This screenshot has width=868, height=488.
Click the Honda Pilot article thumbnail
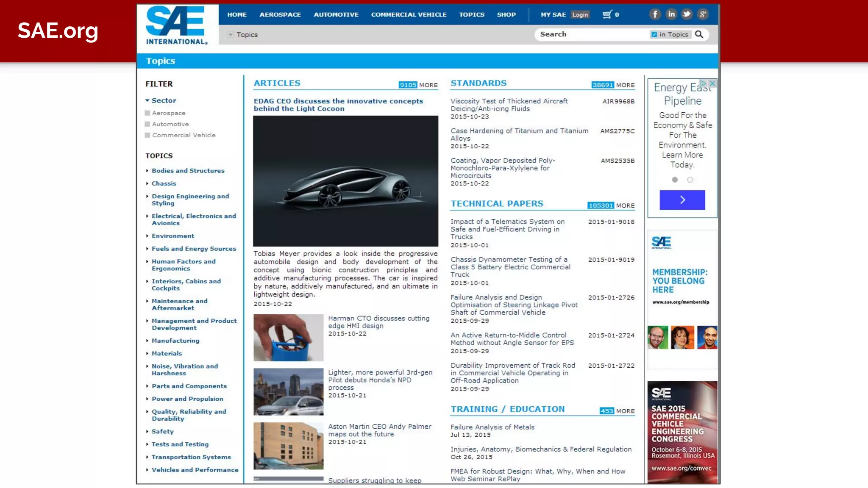pyautogui.click(x=288, y=392)
